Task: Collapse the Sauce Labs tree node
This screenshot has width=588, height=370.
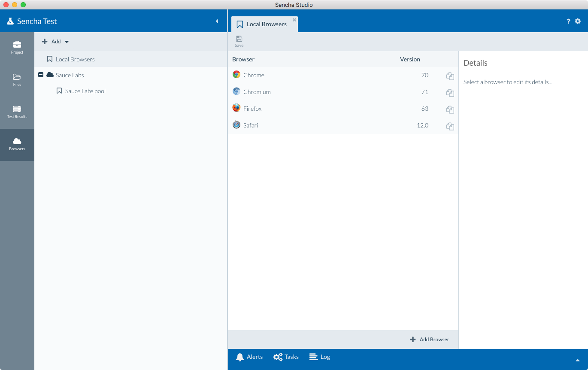Action: point(41,75)
